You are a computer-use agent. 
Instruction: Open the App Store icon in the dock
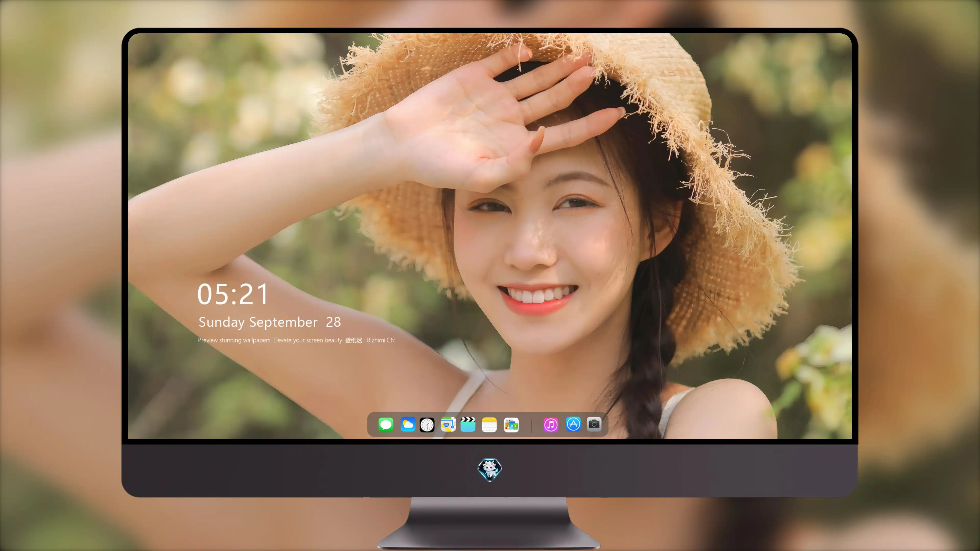coord(573,424)
